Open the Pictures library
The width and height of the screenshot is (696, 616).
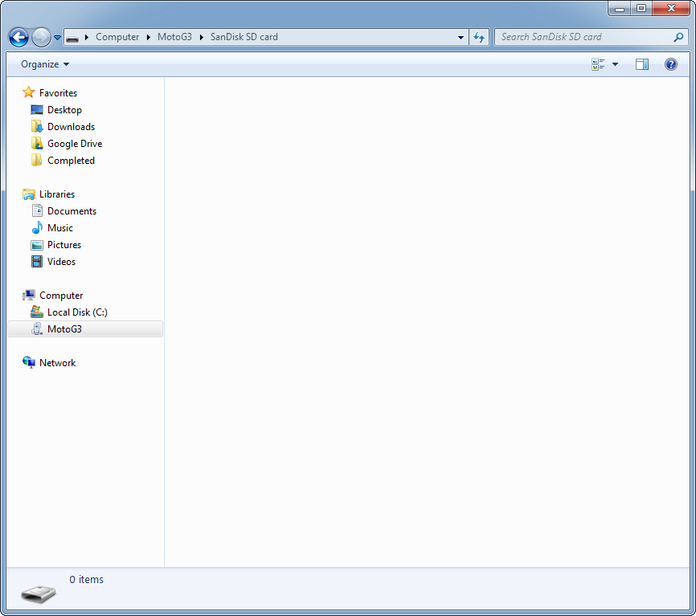63,245
